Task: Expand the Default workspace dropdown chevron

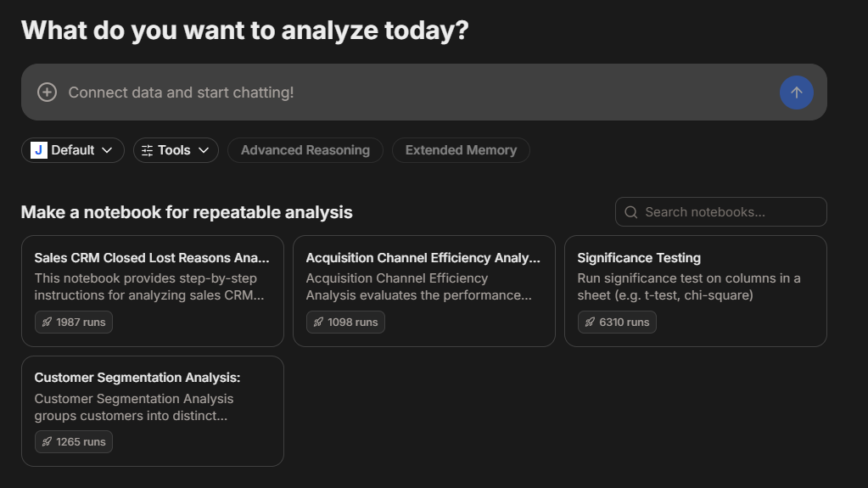Action: 107,150
